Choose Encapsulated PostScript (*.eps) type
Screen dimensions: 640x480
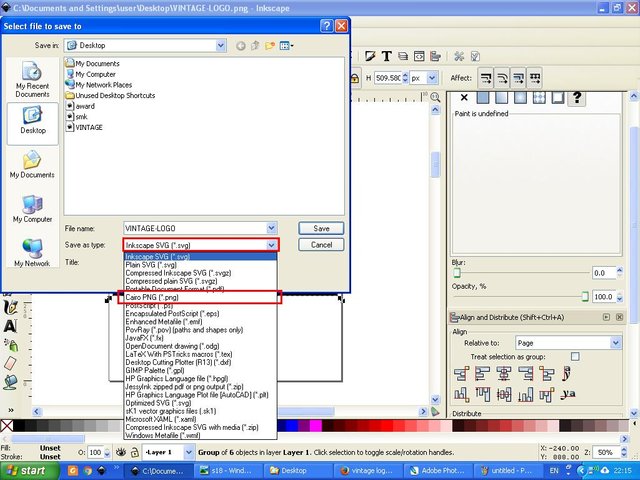[x=200, y=313]
